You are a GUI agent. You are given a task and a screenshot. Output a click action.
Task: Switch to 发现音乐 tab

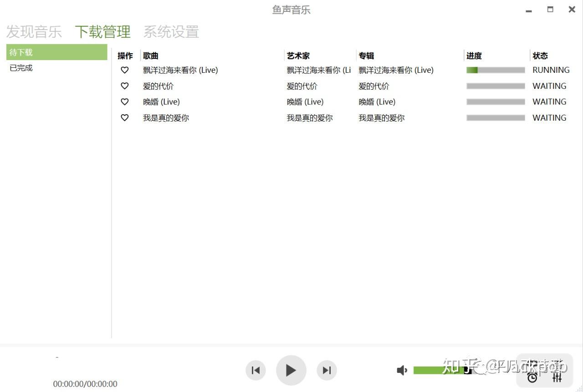34,32
